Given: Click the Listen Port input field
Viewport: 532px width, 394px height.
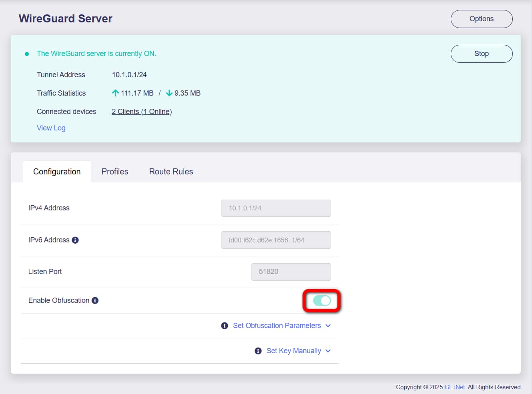Looking at the screenshot, I should click(291, 272).
